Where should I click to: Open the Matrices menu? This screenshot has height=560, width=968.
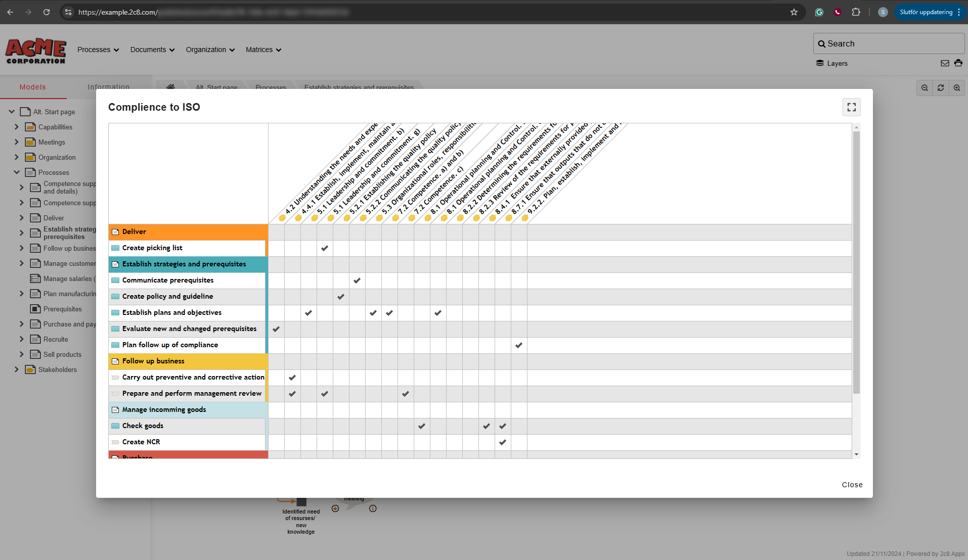point(263,50)
